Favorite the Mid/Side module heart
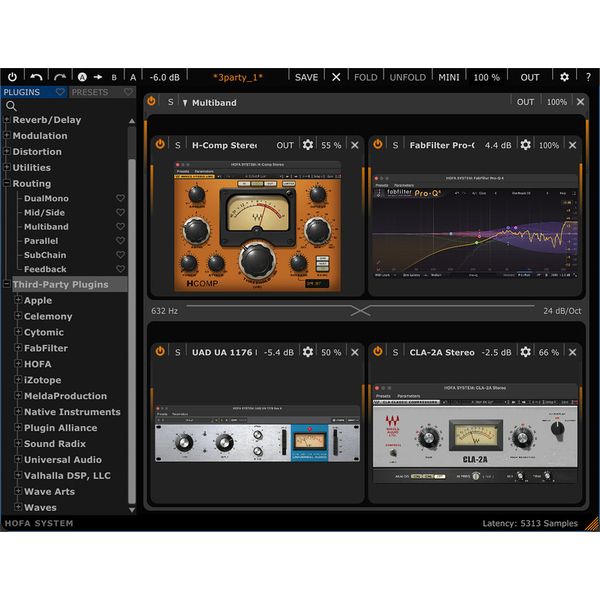The width and height of the screenshot is (600, 600). [x=120, y=212]
